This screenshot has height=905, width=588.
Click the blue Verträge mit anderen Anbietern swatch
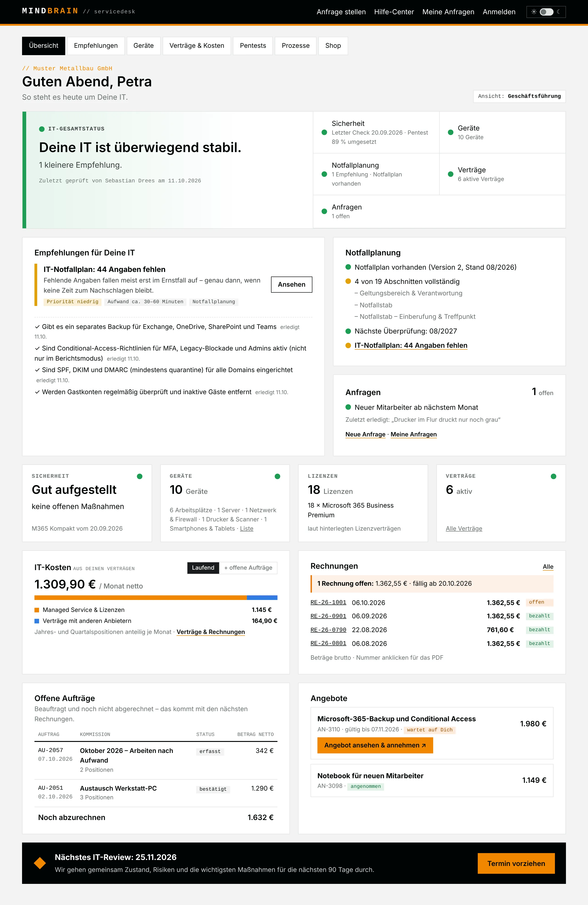click(x=37, y=621)
